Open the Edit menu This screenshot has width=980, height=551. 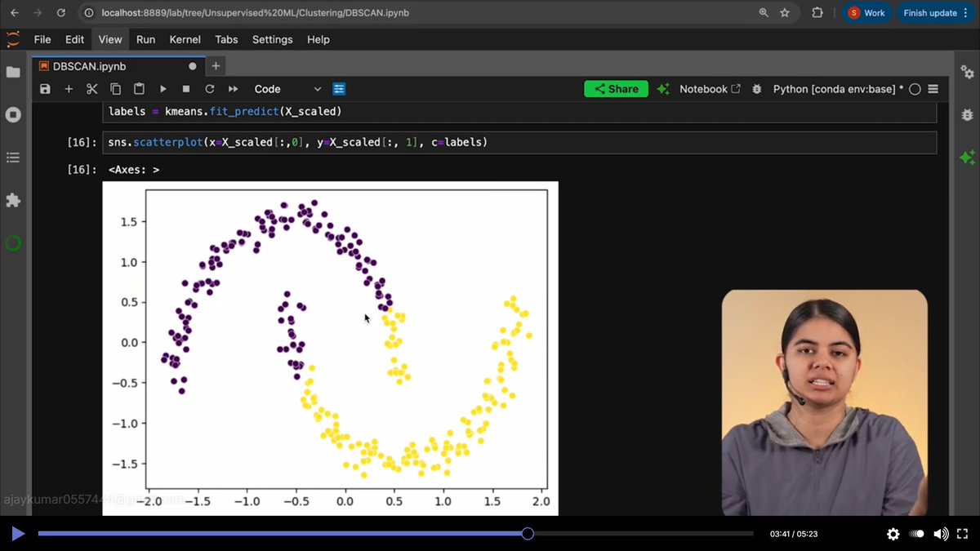coord(74,39)
